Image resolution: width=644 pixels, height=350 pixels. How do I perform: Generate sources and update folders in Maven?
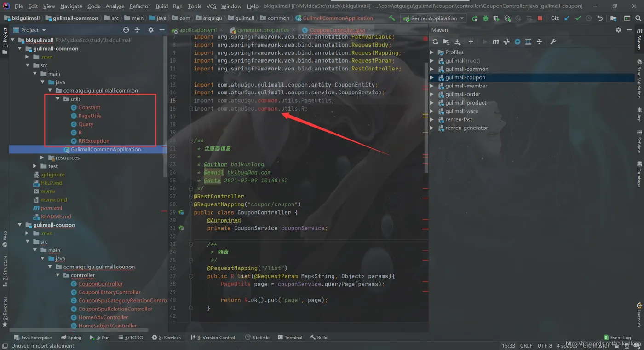[446, 41]
